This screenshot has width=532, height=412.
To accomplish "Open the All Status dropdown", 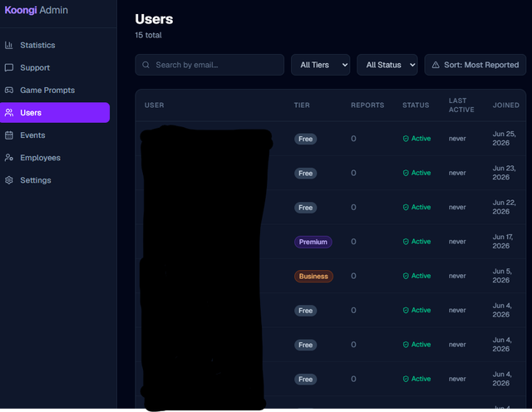I will [387, 65].
